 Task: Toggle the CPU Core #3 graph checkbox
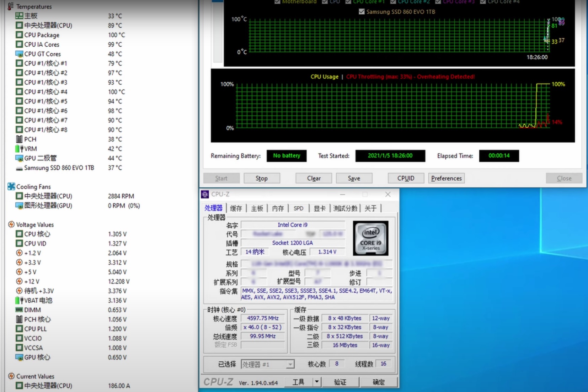[438, 2]
